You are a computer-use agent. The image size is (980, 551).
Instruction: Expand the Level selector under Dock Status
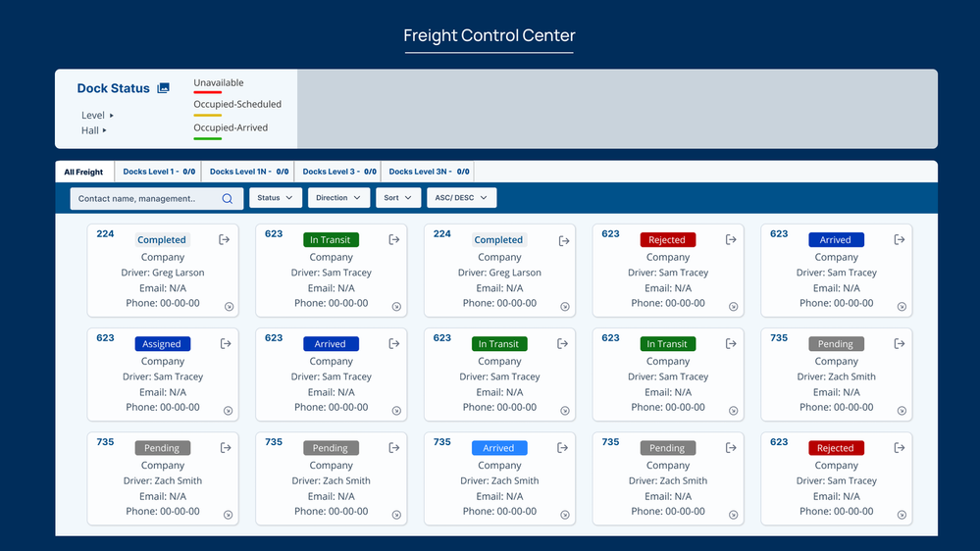point(98,116)
